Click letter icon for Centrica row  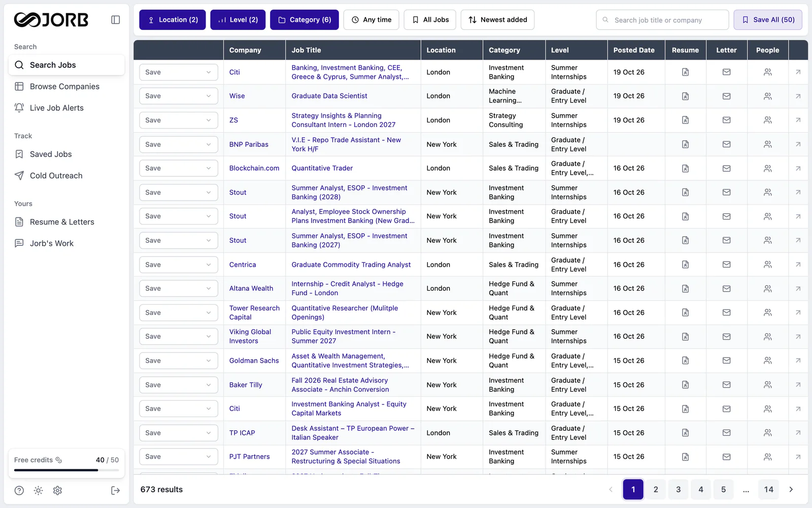point(726,265)
